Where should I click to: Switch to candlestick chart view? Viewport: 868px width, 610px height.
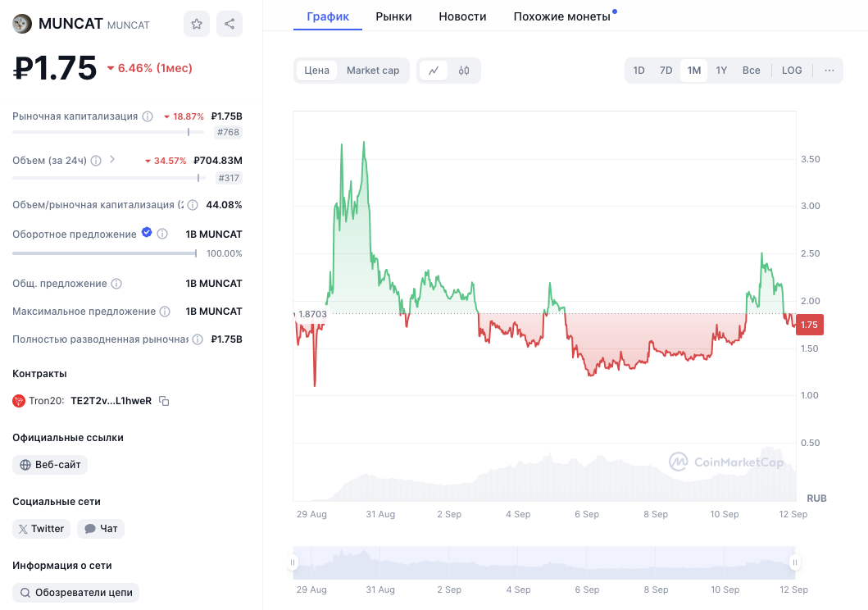pyautogui.click(x=464, y=71)
